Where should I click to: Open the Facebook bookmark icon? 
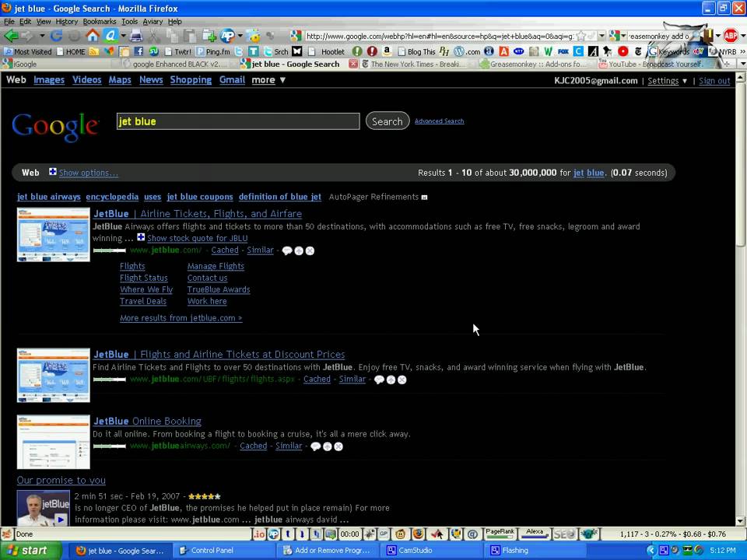pos(139,51)
